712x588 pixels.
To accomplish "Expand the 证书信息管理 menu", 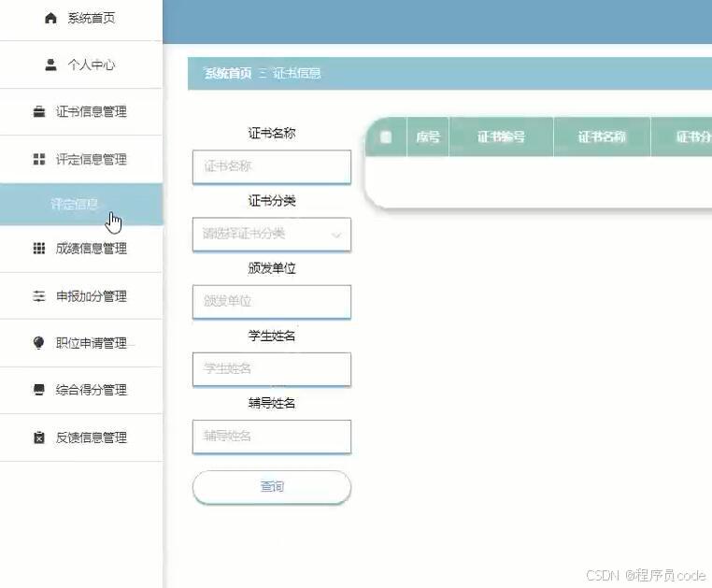I will (81, 111).
